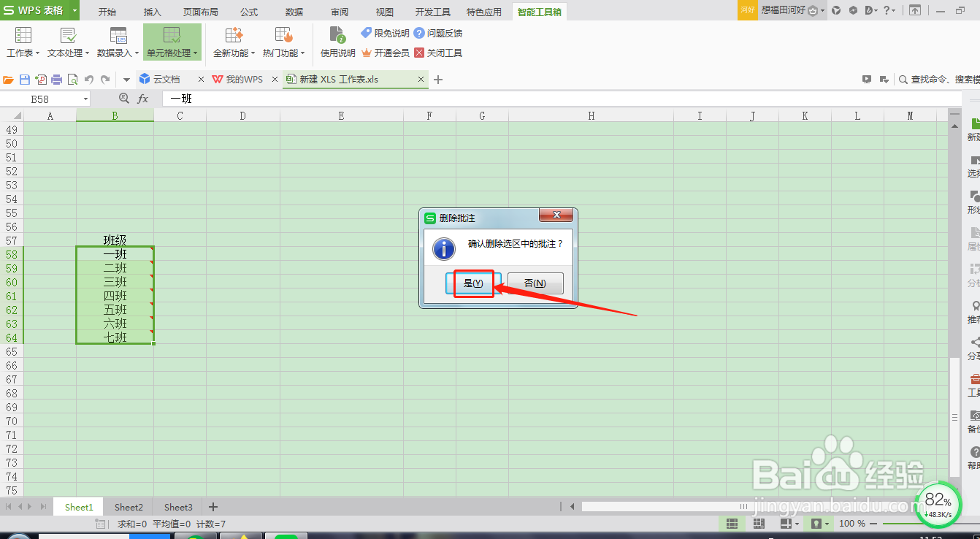Click 关闭工具 close tool button
This screenshot has height=539, width=980.
(438, 53)
